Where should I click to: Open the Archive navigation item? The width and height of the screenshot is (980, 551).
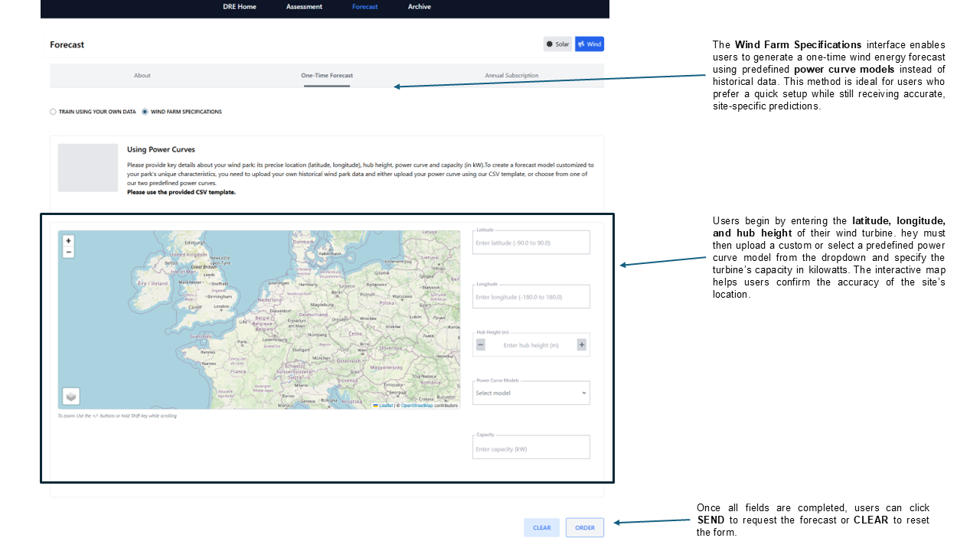419,7
